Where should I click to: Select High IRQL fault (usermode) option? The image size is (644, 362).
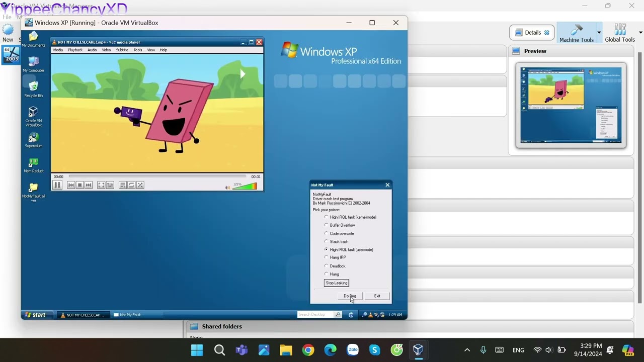point(349,249)
